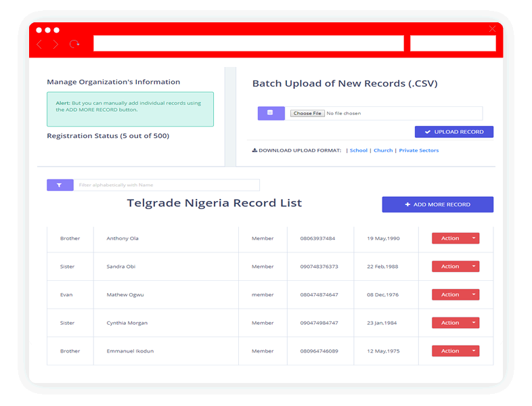Click the browser back arrow icon
This screenshot has width=532, height=406.
click(39, 44)
